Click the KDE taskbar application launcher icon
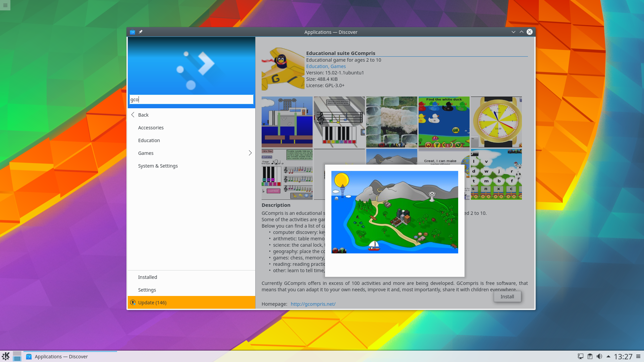This screenshot has height=362, width=644. tap(5, 356)
